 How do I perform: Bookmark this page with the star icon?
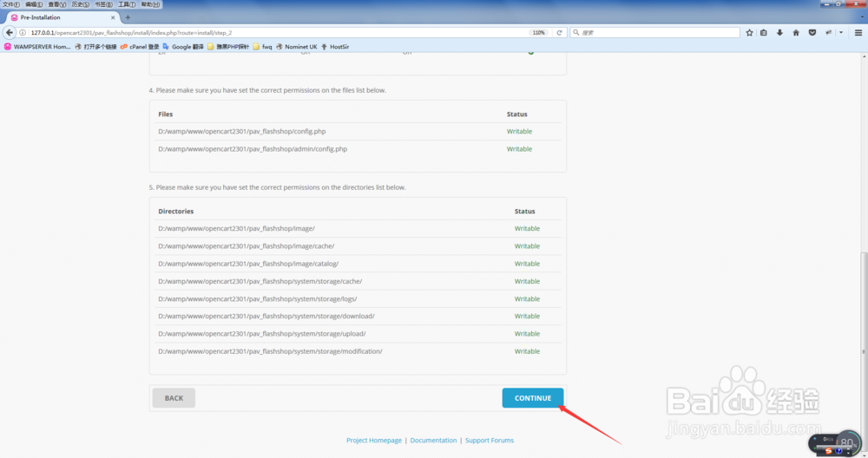coord(749,33)
